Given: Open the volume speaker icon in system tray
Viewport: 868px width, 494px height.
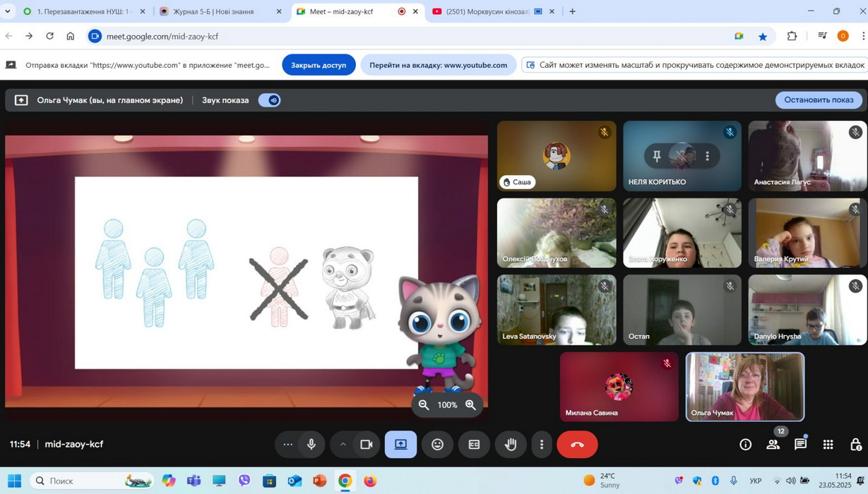Looking at the screenshot, I should 790,481.
